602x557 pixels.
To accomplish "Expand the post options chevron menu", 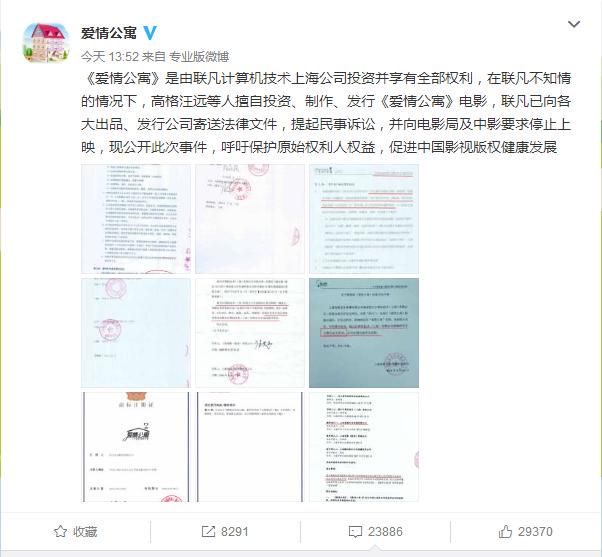I will tap(574, 24).
